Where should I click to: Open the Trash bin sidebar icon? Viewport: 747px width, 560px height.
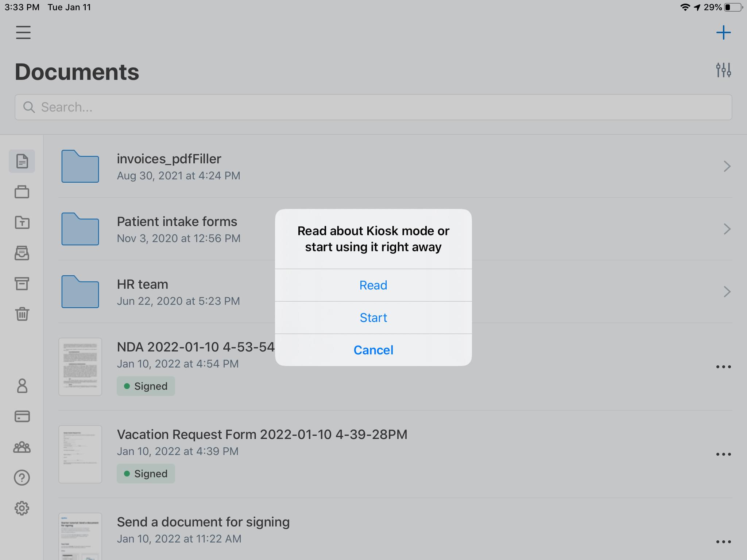[x=22, y=314]
